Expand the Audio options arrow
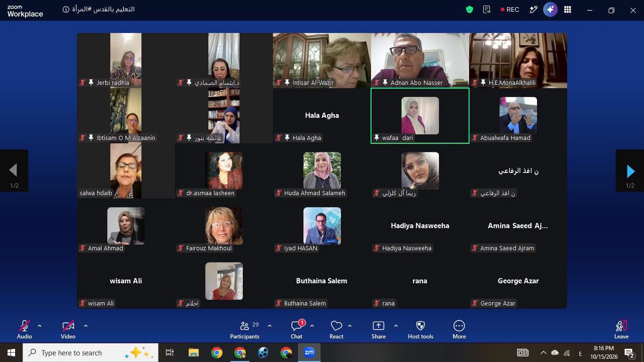644x362 pixels. click(40, 326)
